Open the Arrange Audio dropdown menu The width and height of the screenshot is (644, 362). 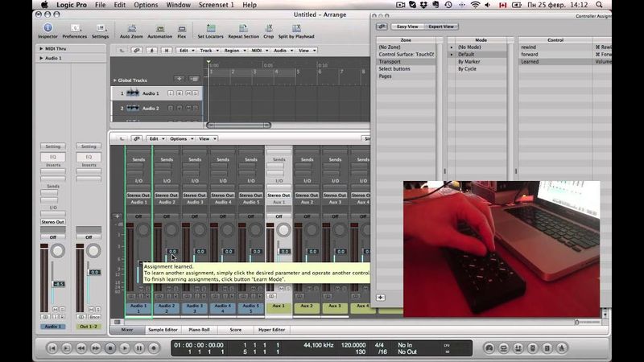(x=283, y=51)
